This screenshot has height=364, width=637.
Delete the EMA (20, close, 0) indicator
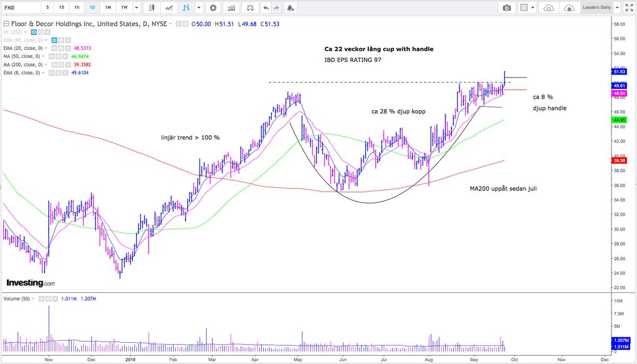[68, 48]
